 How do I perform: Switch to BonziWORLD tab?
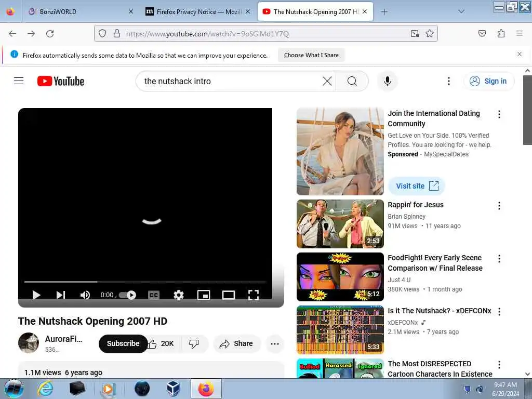(79, 11)
